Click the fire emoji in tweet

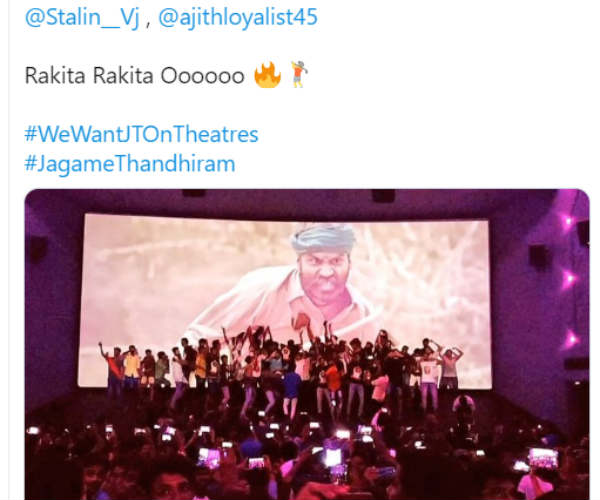click(x=267, y=75)
